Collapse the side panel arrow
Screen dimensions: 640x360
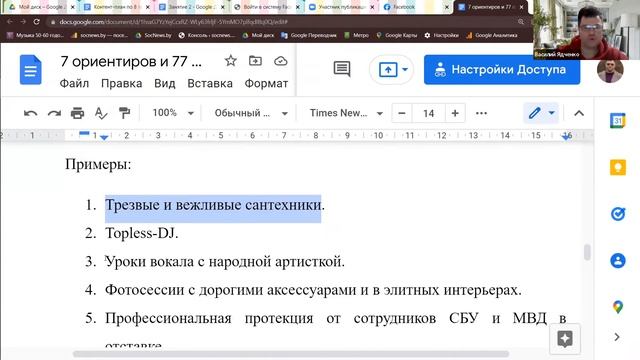click(617, 337)
